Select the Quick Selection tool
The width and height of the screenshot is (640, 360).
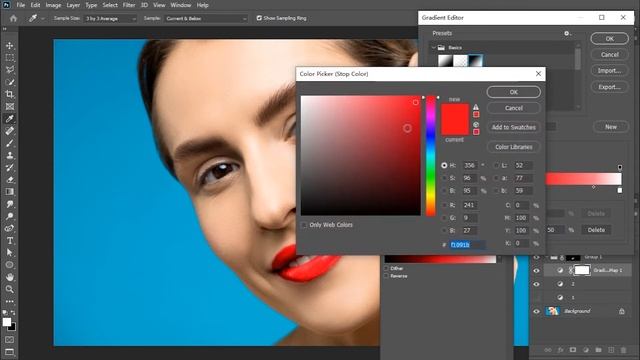(9, 82)
